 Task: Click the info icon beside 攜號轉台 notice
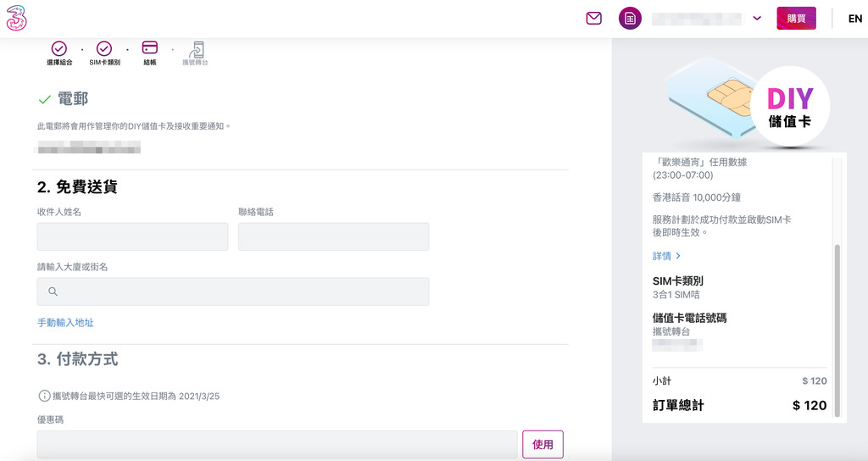click(44, 396)
